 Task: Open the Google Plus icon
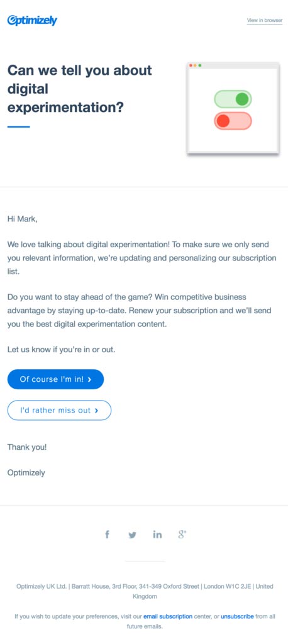coord(182,535)
